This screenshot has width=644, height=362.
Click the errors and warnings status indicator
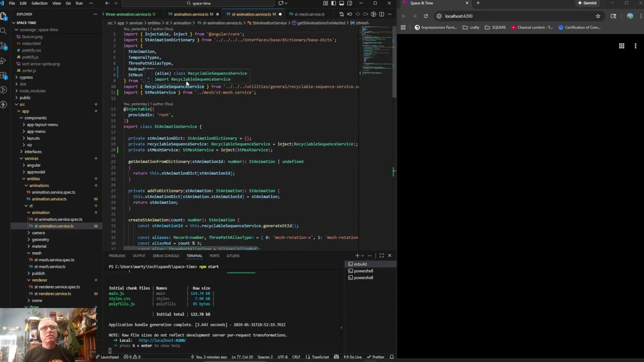coord(132,357)
